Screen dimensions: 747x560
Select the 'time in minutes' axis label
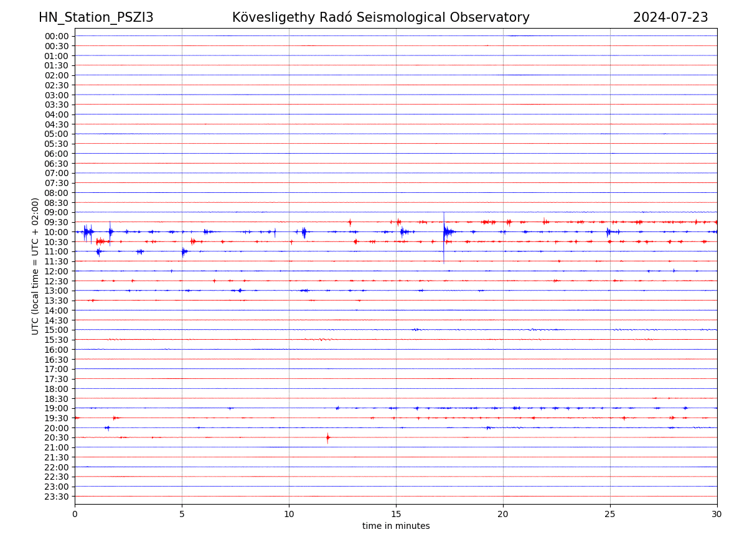(x=396, y=526)
